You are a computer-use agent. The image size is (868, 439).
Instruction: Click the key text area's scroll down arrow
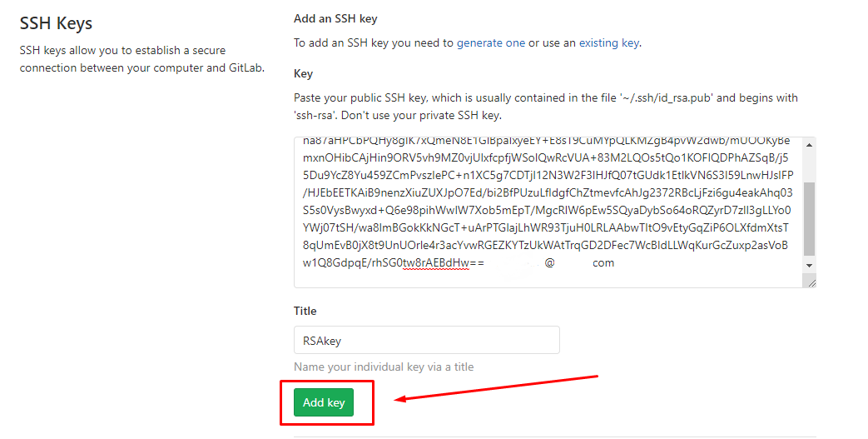coord(809,264)
